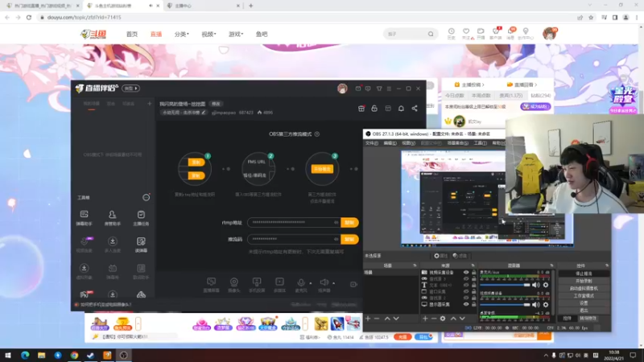This screenshot has height=362, width=644.
Task: Open the hamburger menu in companion title bar
Action: point(389,88)
